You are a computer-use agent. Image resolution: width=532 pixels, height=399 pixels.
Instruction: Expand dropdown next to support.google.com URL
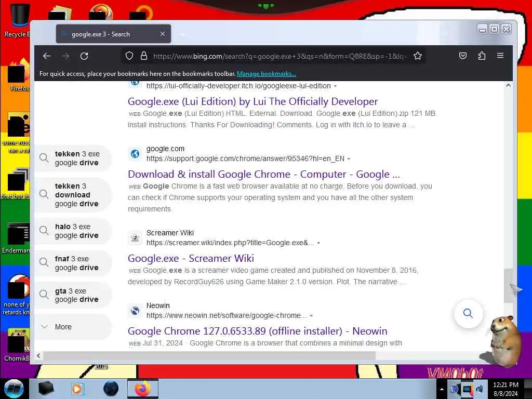click(x=349, y=159)
